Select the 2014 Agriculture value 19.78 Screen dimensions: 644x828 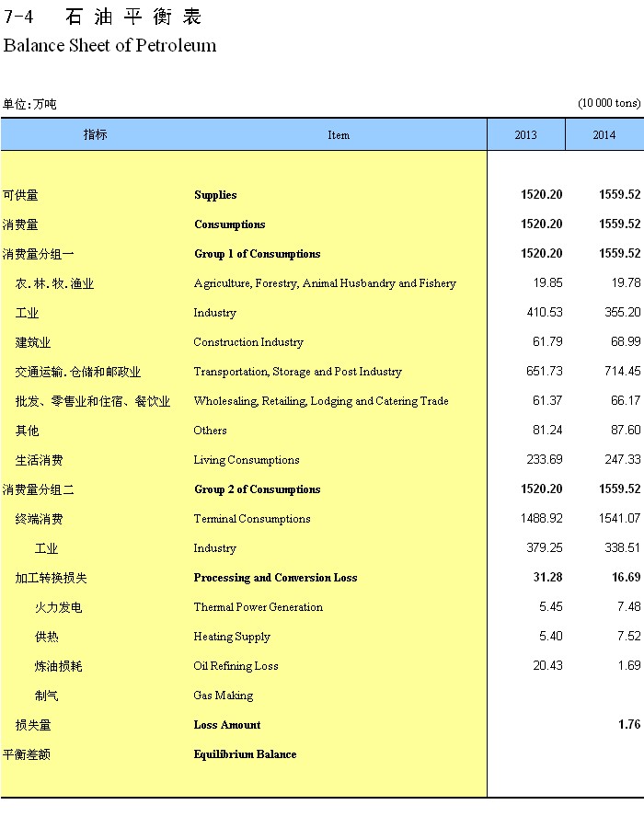coord(625,283)
